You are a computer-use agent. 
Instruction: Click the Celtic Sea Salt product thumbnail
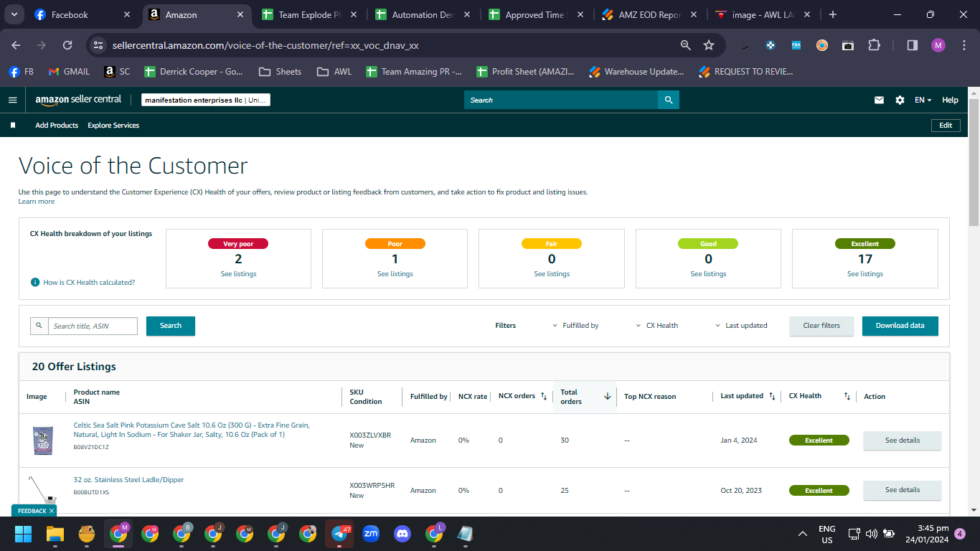pyautogui.click(x=42, y=441)
